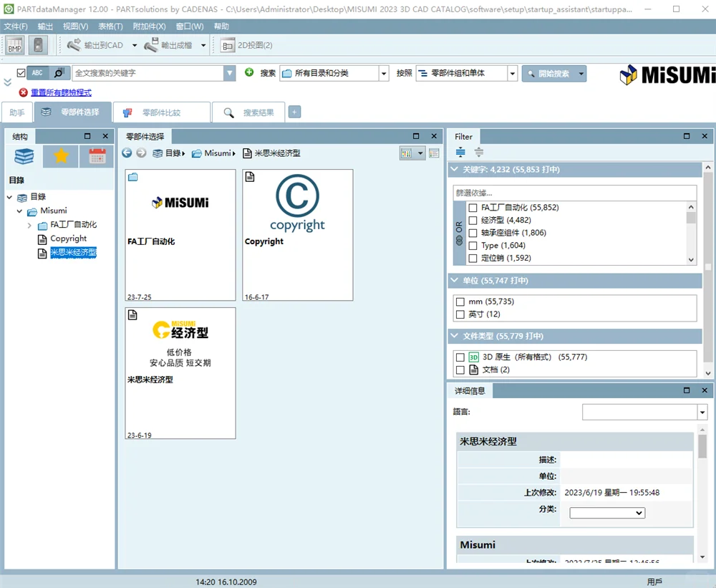The image size is (716, 588).
Task: Select the favorites star icon
Action: click(61, 156)
